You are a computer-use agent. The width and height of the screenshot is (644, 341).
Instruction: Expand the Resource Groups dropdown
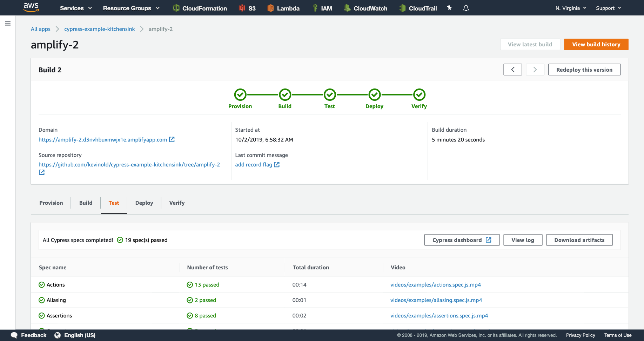pyautogui.click(x=131, y=8)
